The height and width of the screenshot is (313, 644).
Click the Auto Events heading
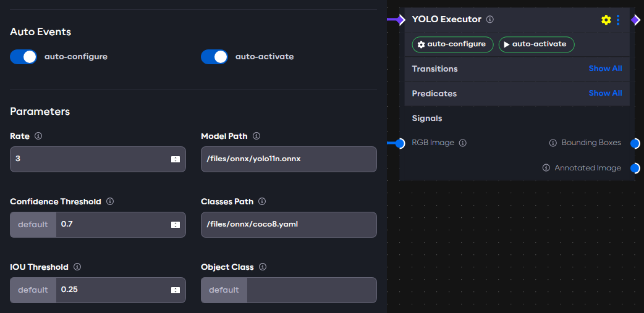coord(41,32)
